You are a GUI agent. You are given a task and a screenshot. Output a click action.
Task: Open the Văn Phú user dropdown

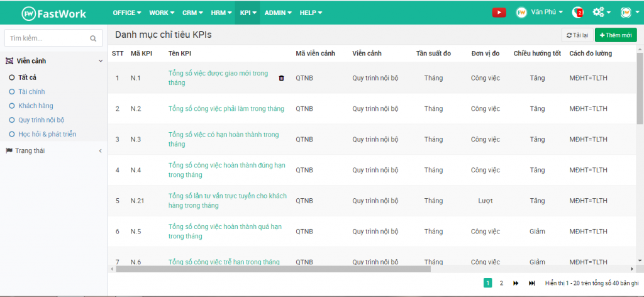tap(539, 13)
